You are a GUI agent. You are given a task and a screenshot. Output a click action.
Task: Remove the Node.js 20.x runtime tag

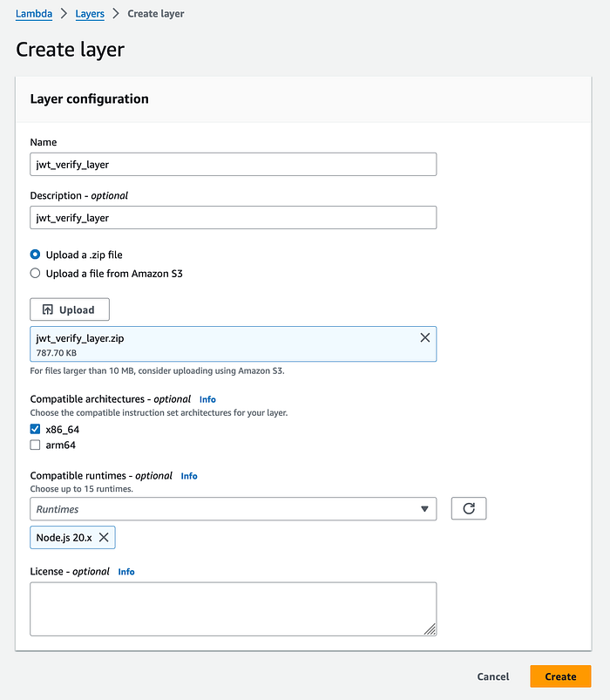click(104, 538)
